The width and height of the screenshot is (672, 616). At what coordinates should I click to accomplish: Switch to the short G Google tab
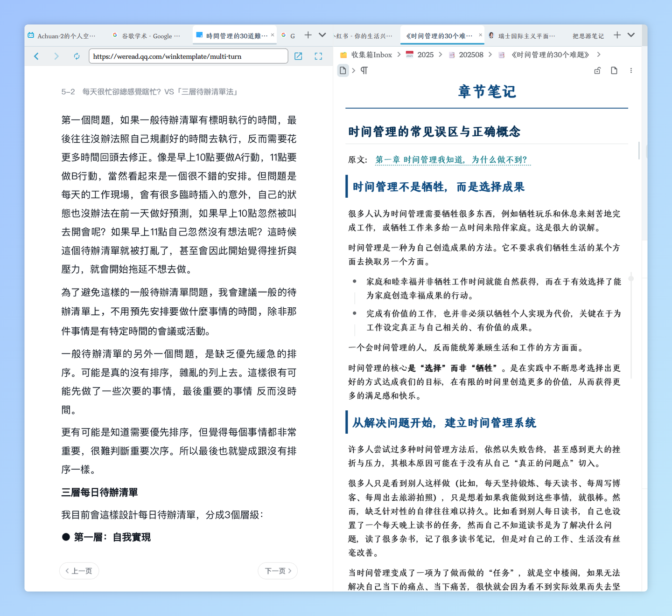289,36
